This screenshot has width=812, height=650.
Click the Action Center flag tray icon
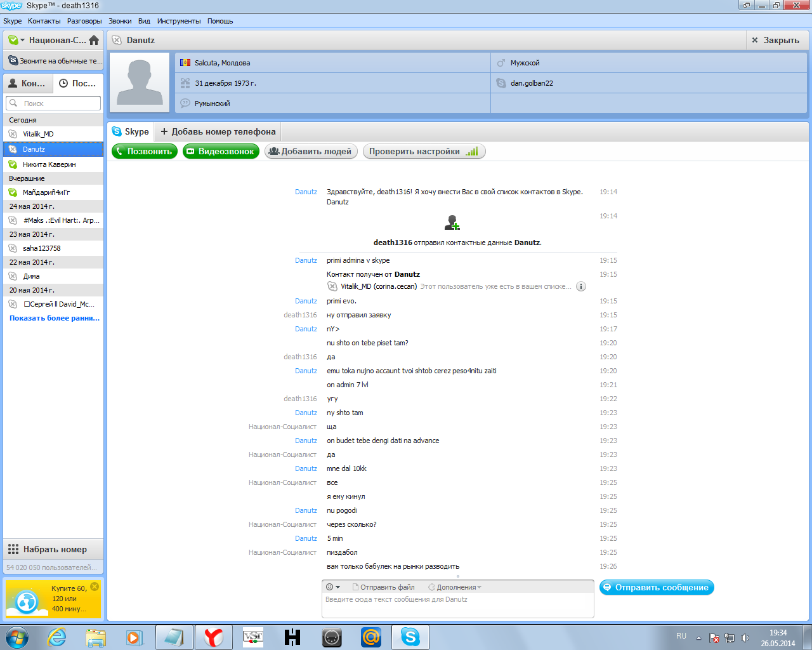[x=714, y=638]
